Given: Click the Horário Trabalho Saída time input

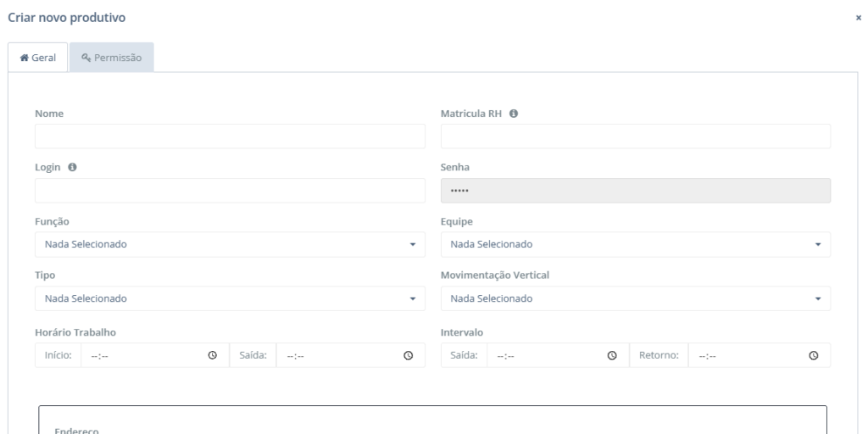Looking at the screenshot, I should [339, 356].
